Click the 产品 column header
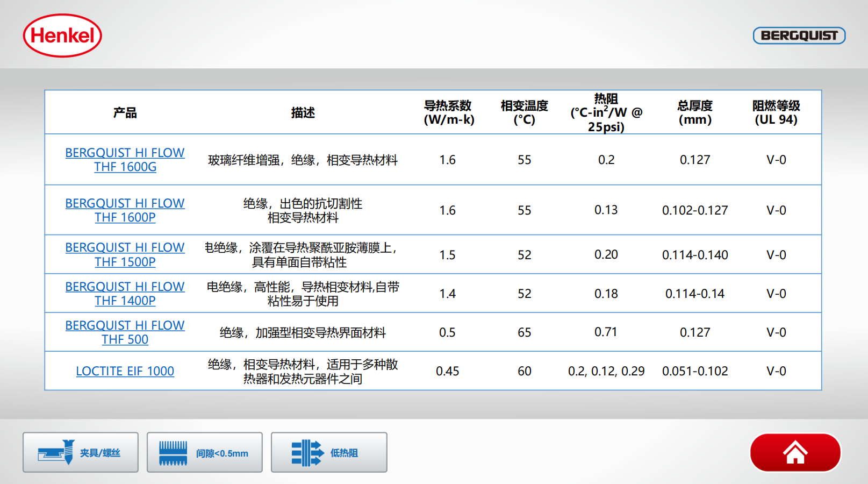The image size is (868, 484). click(x=125, y=112)
